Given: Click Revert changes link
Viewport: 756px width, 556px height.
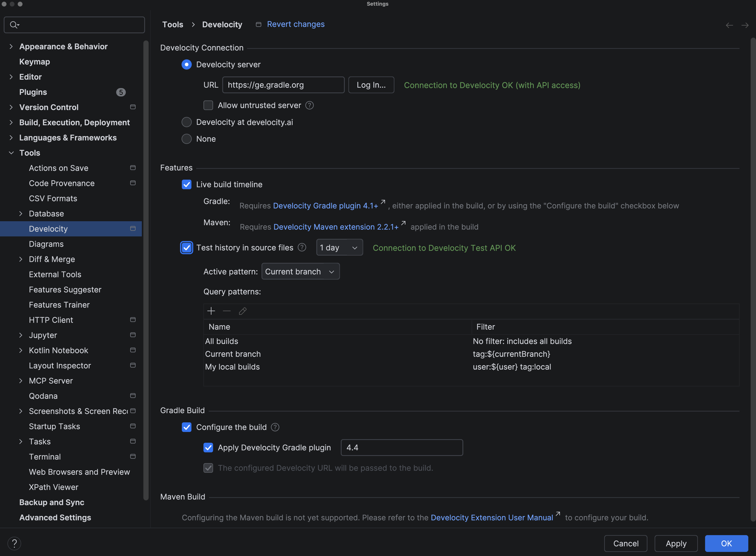Looking at the screenshot, I should (x=296, y=24).
